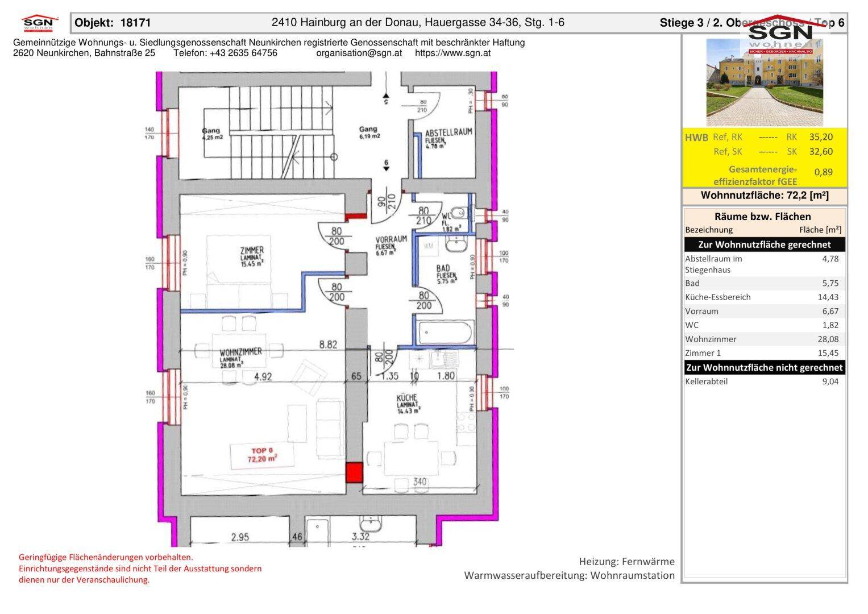This screenshot has width=868, height=614.
Task: Select the fGEE value 0,89
Action: click(823, 172)
